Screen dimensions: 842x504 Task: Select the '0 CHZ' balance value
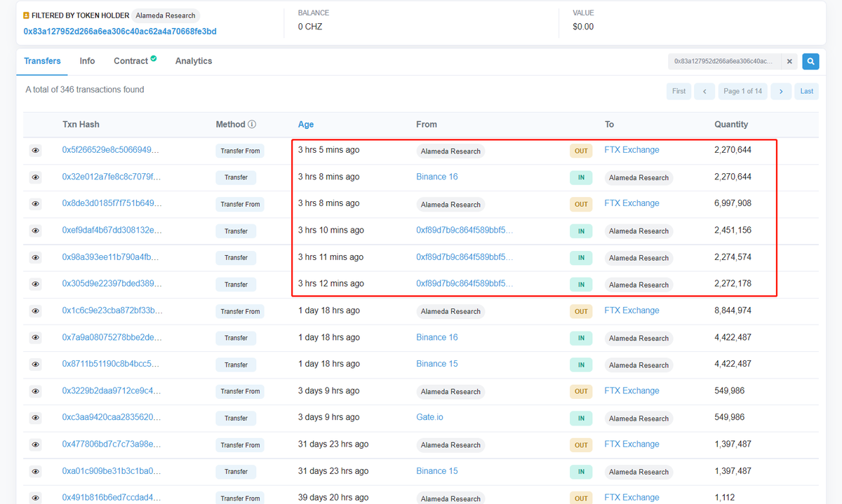click(310, 27)
